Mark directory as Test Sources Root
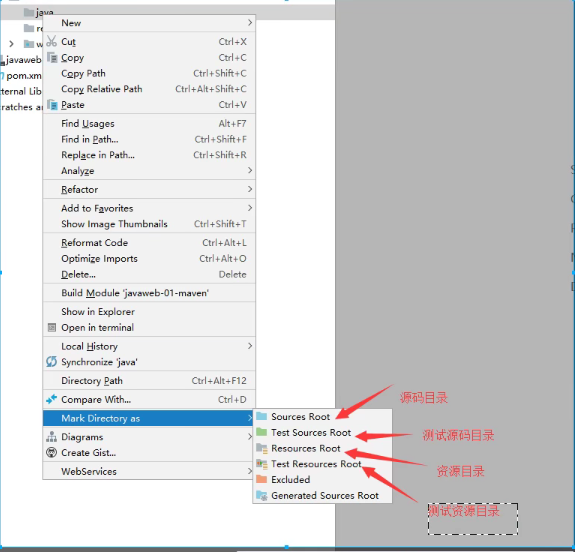Image resolution: width=575 pixels, height=552 pixels. coord(322,432)
